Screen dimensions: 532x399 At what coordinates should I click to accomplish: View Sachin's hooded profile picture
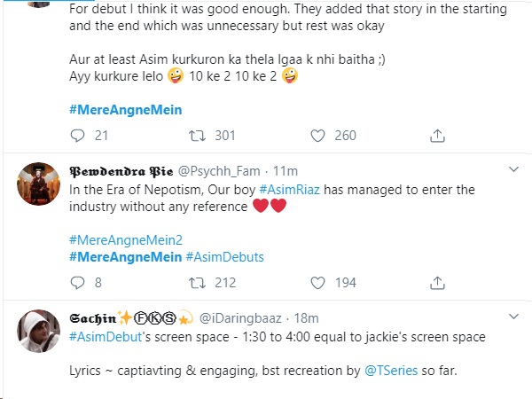[39, 331]
